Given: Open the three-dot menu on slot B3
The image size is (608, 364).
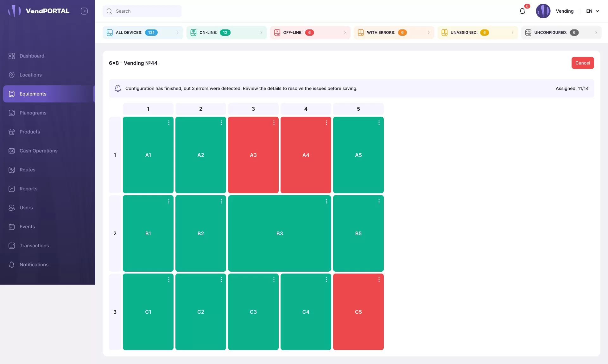Looking at the screenshot, I should [x=326, y=201].
